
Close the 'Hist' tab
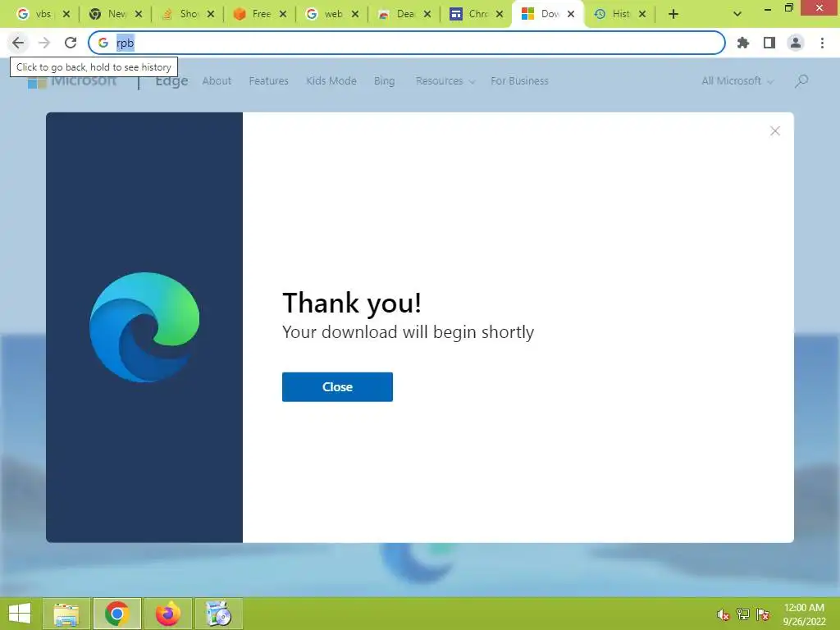point(642,15)
